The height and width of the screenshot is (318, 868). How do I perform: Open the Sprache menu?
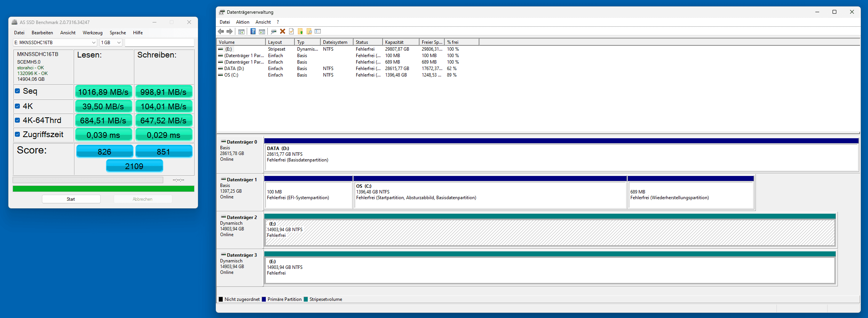tap(118, 33)
